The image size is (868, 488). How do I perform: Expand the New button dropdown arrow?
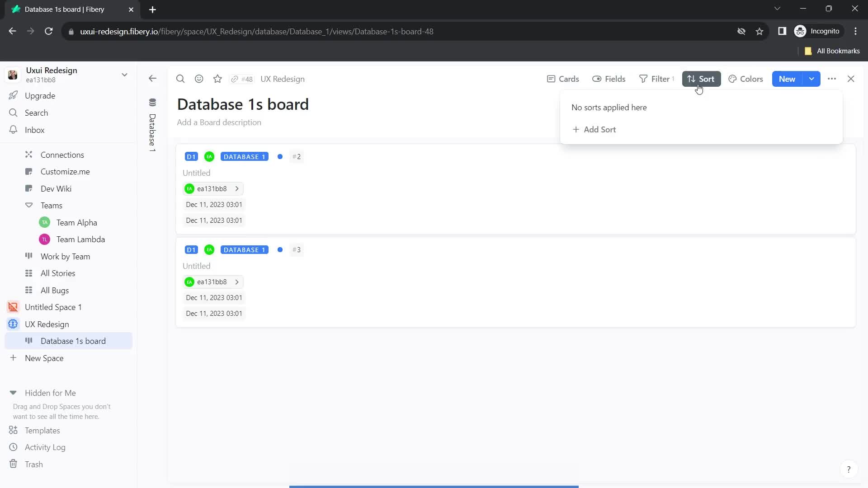coord(812,78)
